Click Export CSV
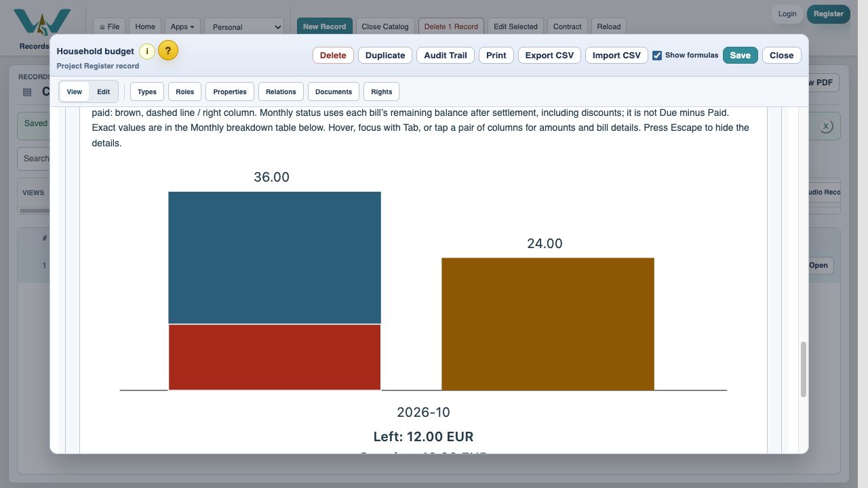Screen dimensions: 868x488 click(x=549, y=56)
